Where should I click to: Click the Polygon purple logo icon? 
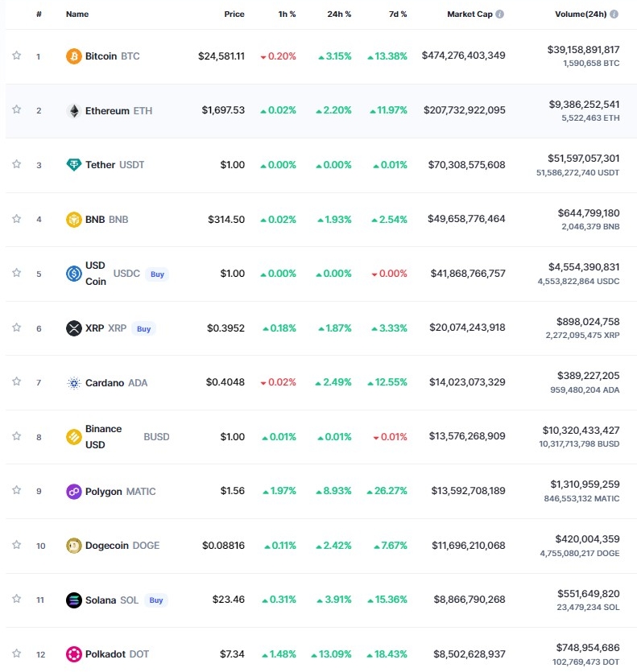pos(74,492)
